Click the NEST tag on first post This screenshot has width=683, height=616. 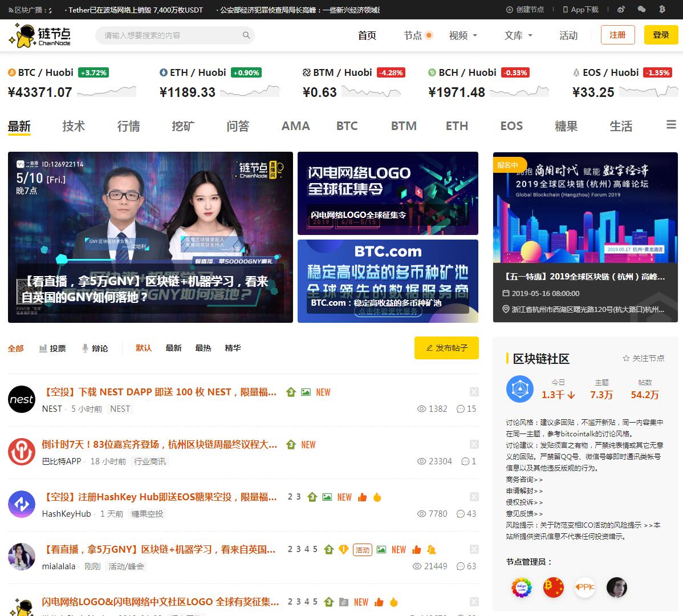pos(120,408)
